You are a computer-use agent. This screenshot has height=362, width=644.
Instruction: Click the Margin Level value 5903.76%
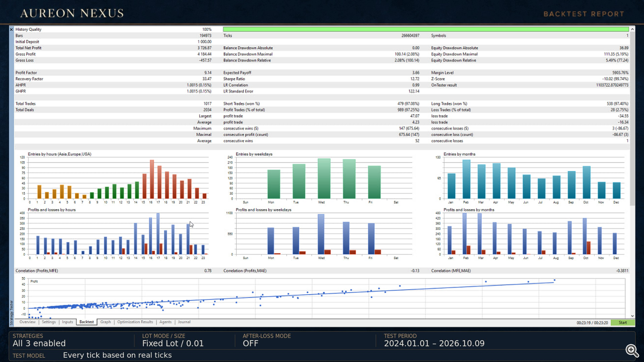click(x=620, y=73)
